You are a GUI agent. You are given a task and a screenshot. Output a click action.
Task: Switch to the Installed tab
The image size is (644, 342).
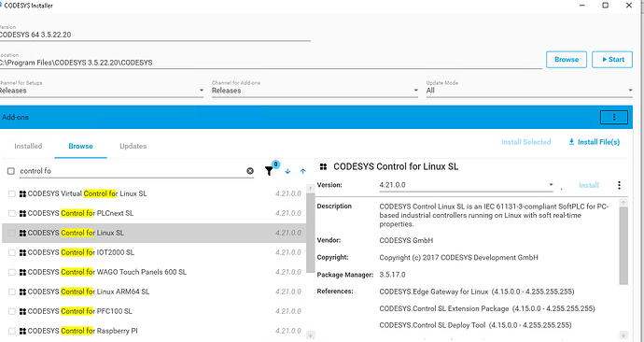point(28,146)
